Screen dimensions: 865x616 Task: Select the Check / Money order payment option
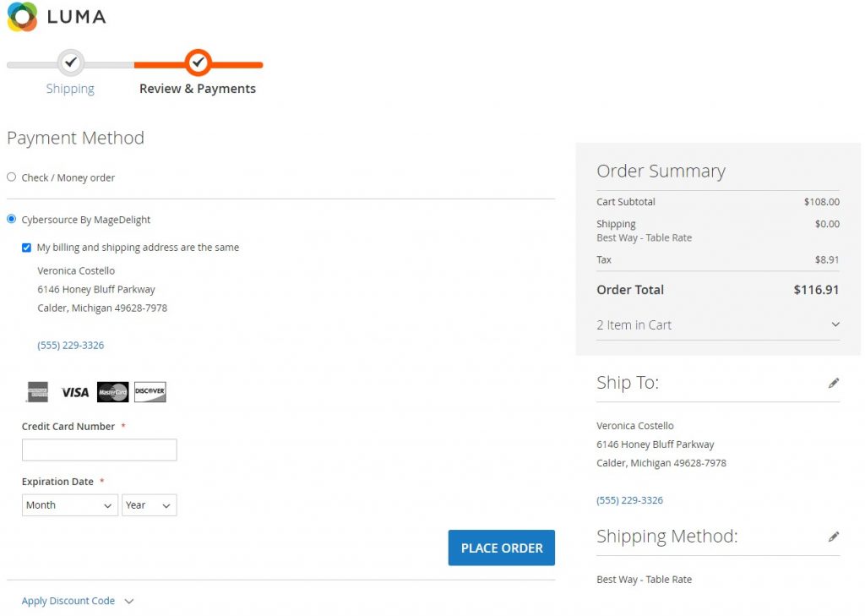click(x=11, y=177)
